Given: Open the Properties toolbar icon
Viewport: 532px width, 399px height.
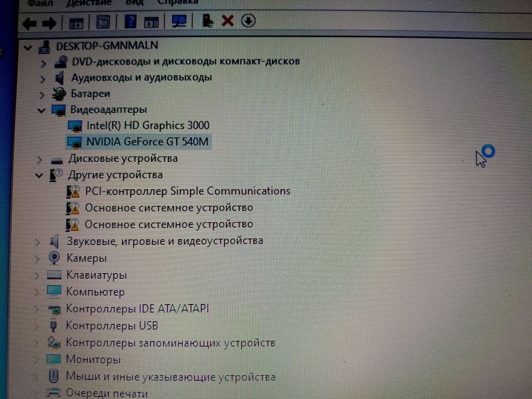Looking at the screenshot, I should tap(103, 22).
